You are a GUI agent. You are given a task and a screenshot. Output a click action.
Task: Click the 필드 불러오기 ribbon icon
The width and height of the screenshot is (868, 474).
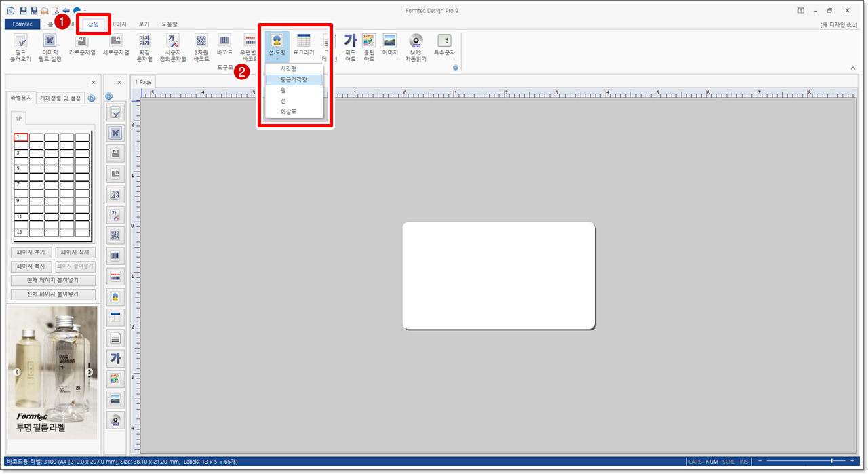coord(21,47)
